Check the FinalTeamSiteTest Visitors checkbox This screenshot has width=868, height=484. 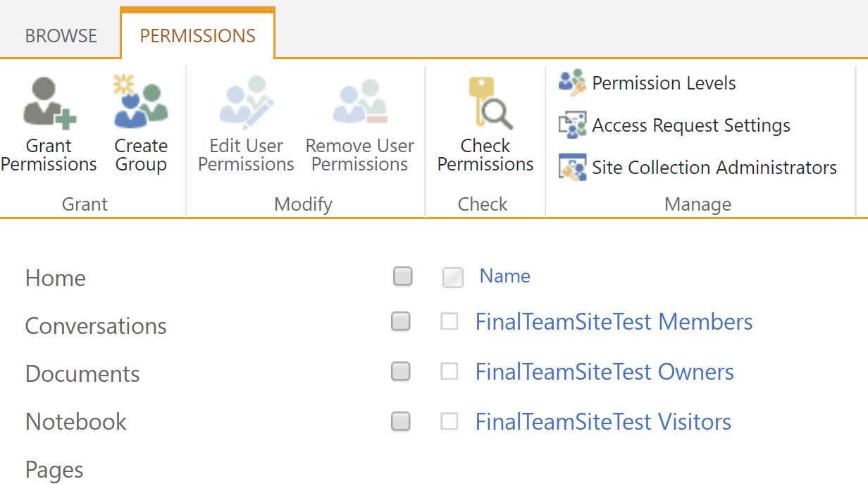[449, 421]
